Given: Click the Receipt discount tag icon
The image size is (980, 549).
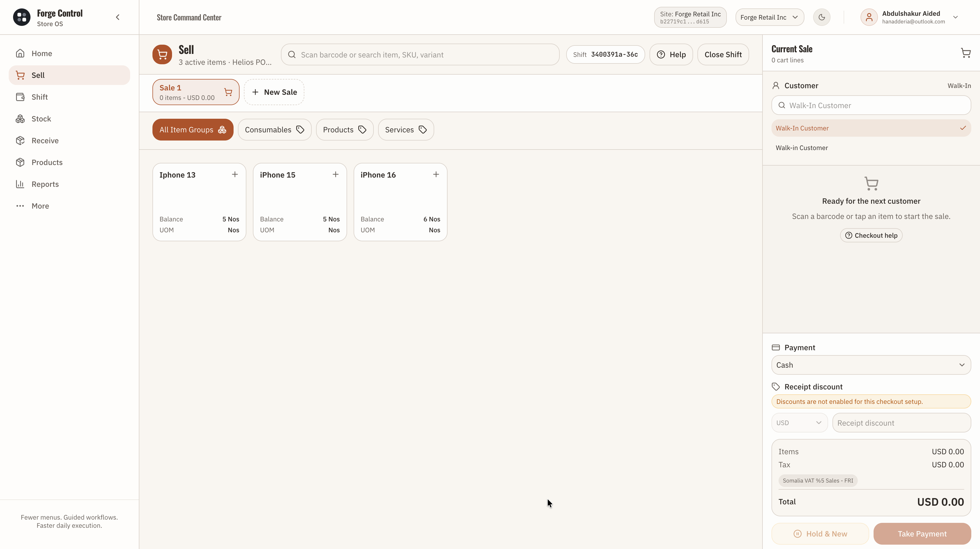Looking at the screenshot, I should (776, 386).
